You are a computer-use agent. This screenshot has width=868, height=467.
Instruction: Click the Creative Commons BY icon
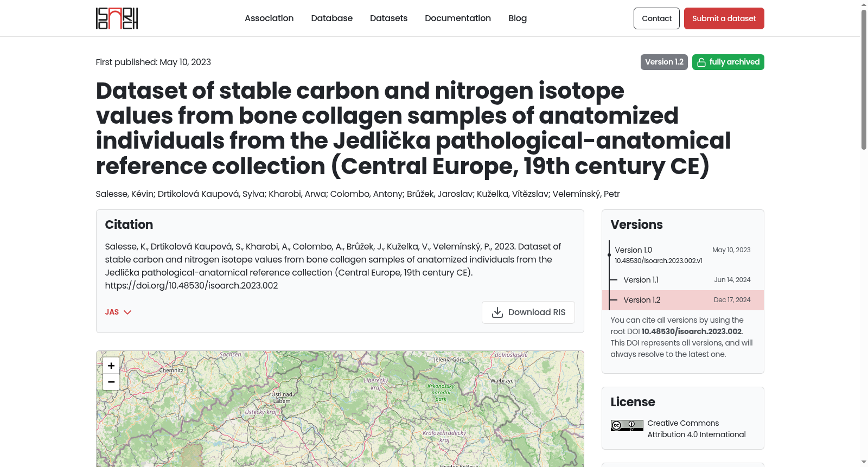[x=627, y=426]
